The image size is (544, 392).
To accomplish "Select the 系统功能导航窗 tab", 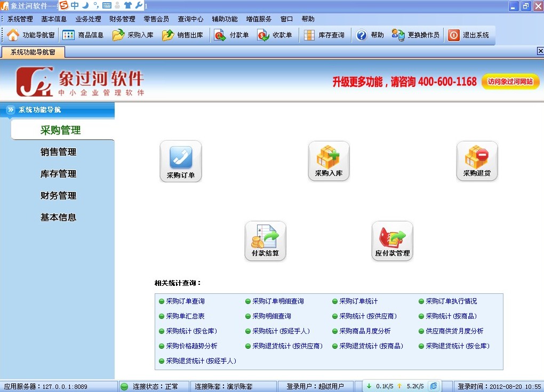I will click(33, 52).
